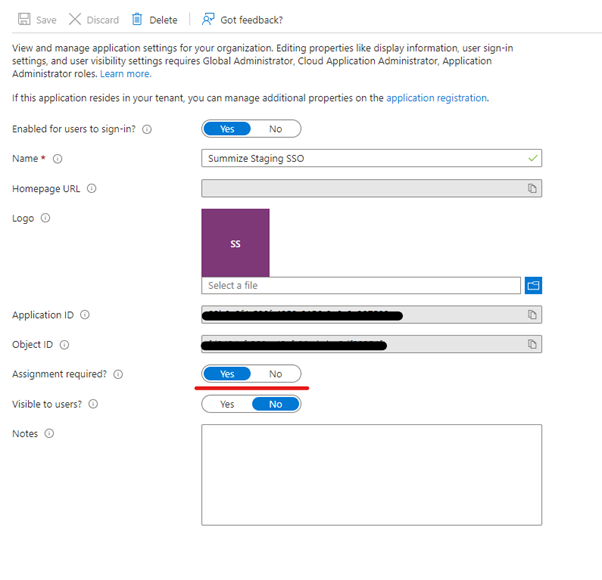This screenshot has width=602, height=580.
Task: Open the application registration link
Action: tap(437, 98)
